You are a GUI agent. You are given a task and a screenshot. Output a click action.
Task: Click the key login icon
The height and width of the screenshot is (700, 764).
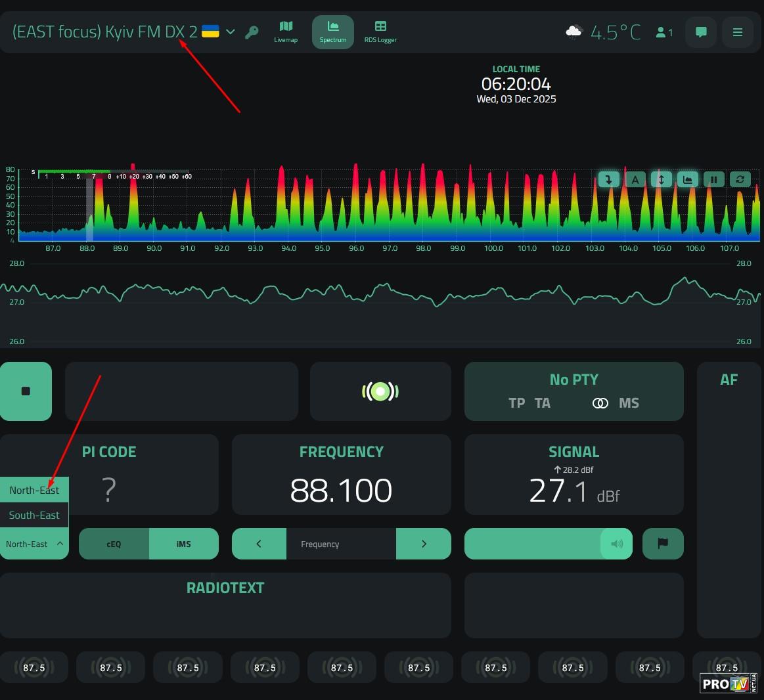coord(252,32)
